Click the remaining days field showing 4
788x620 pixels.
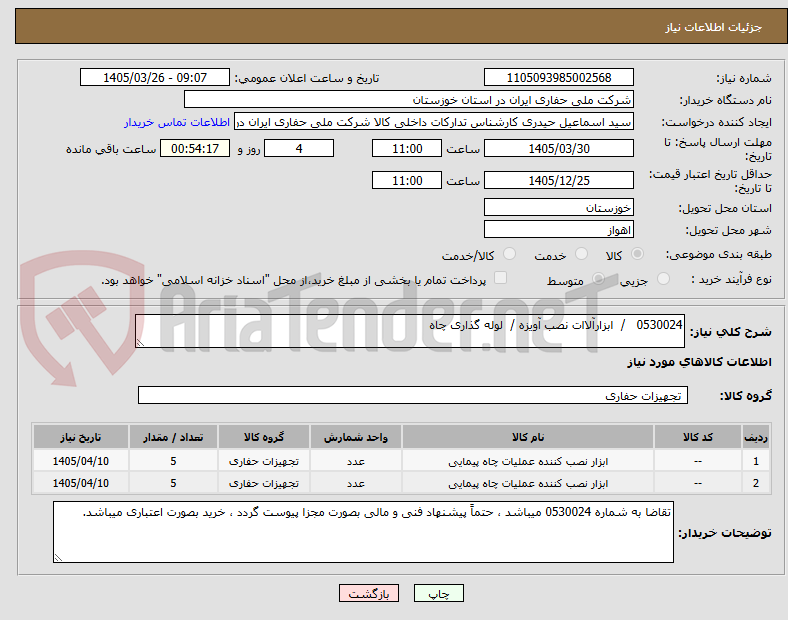[x=299, y=148]
